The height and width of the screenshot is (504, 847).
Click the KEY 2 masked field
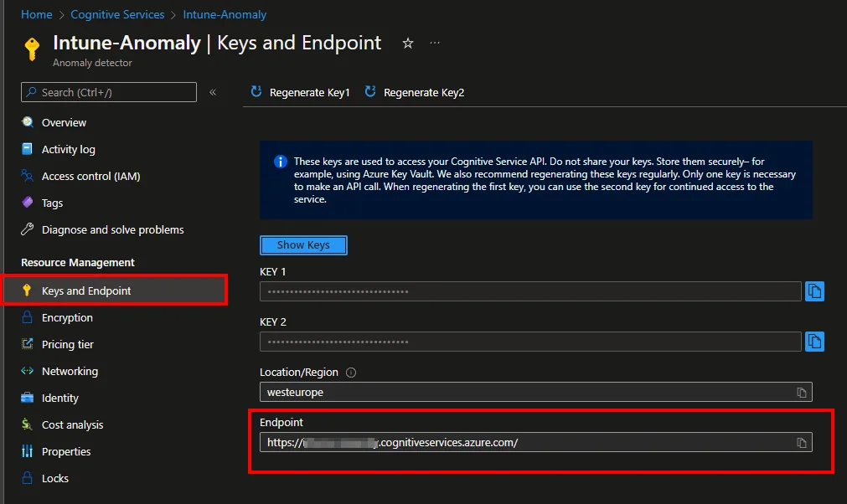(530, 342)
